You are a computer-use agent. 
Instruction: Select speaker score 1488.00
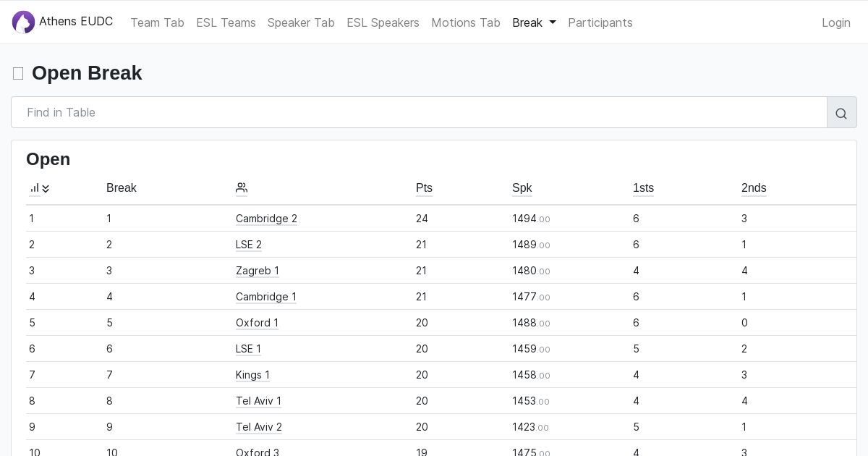[x=531, y=323]
